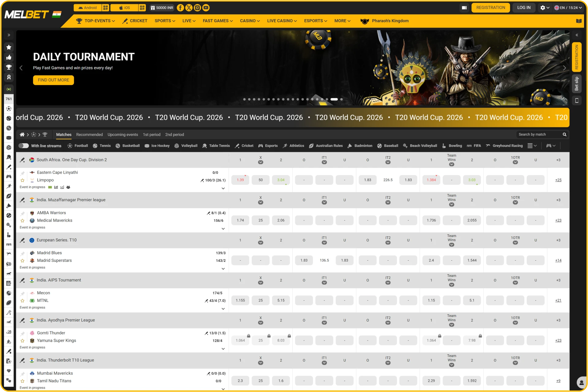Screen dimensions: 588x392
Task: Open the Facebook social icon
Action: coord(180,8)
